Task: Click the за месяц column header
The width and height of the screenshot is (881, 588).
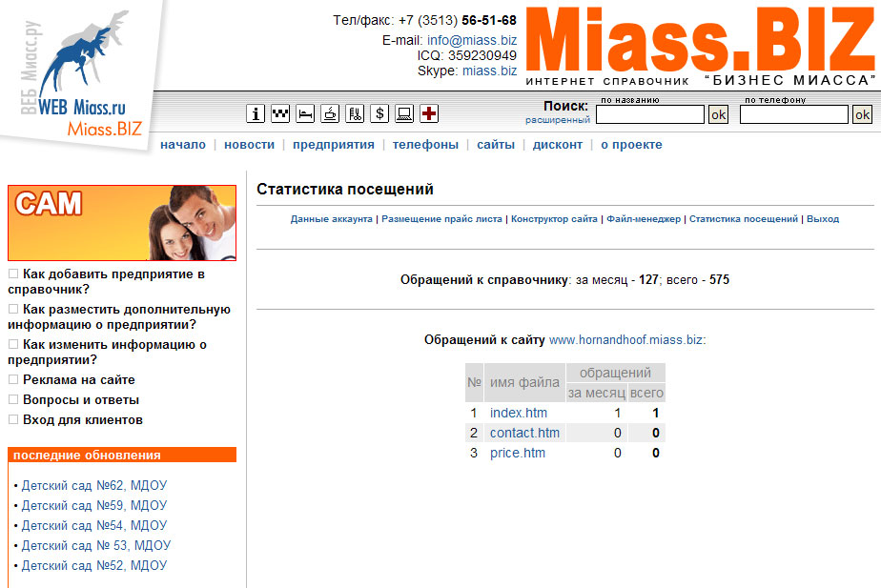Action: point(597,394)
